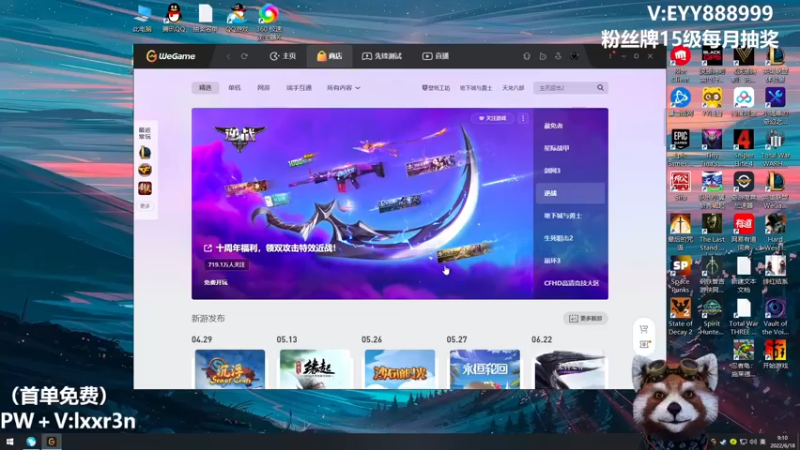Open the user avatar in WeGame title bar
Image resolution: width=800 pixels, height=450 pixels.
[574, 56]
